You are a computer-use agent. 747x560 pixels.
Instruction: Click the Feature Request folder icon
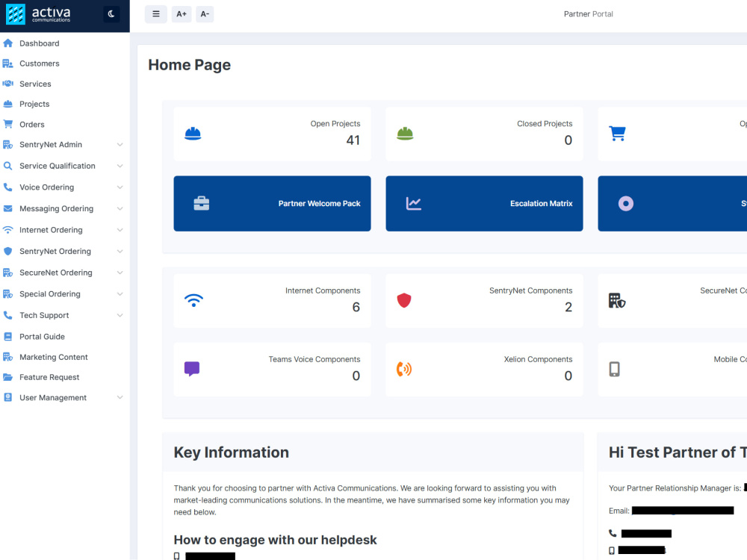pyautogui.click(x=7, y=377)
